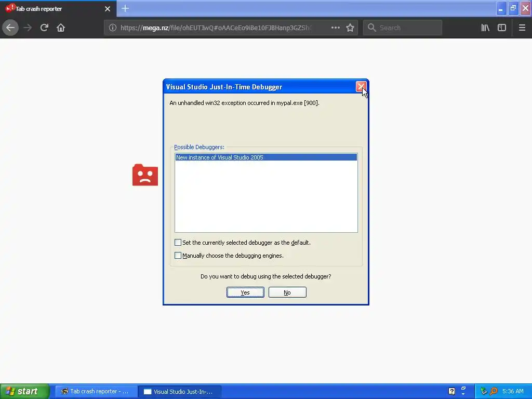Restore down the browser window
Screen dimensions: 532x399
pos(513,8)
